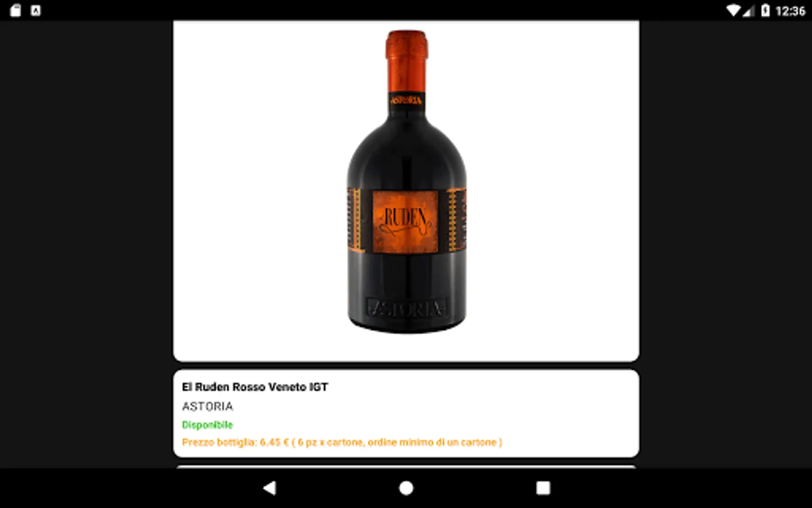
Task: Tap the orange bottle cap
Action: pyautogui.click(x=407, y=45)
